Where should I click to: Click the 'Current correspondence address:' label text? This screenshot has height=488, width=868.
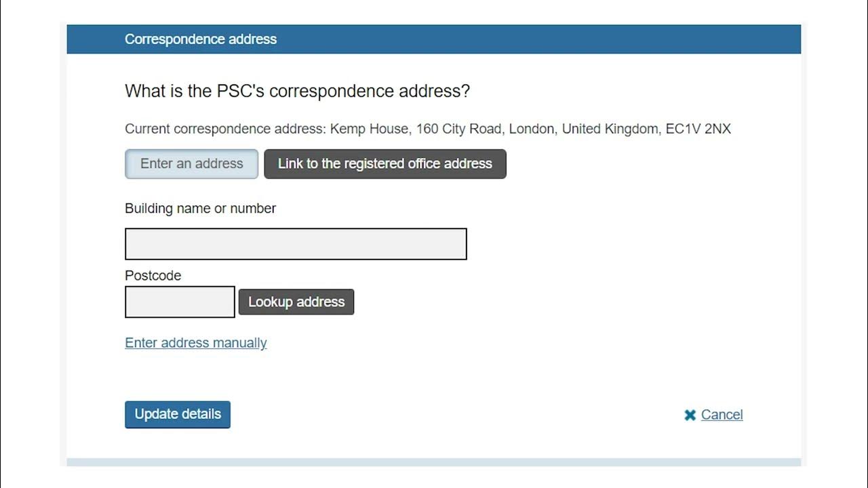coord(225,129)
